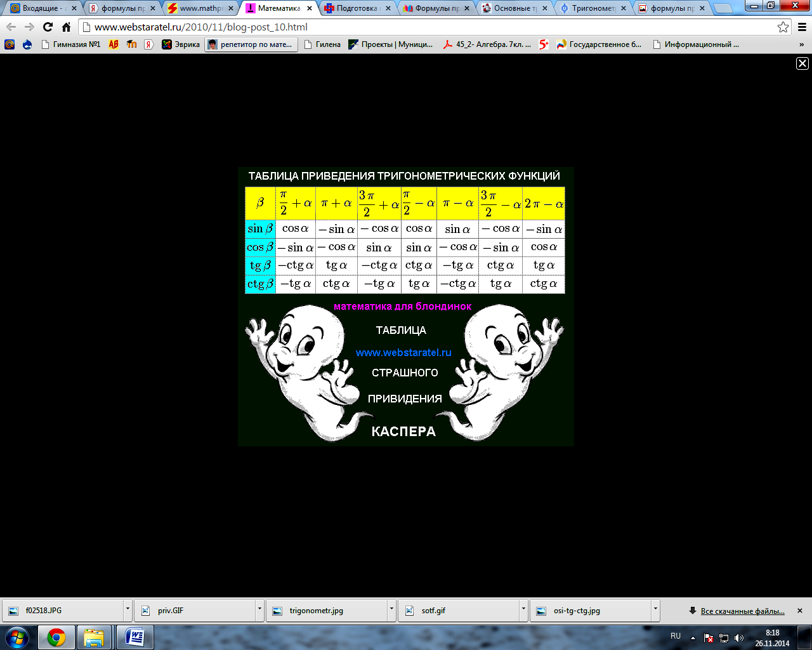812x650 pixels.
Task: Switch to the first 'формулы пр' Yandex tab
Action: tap(121, 8)
